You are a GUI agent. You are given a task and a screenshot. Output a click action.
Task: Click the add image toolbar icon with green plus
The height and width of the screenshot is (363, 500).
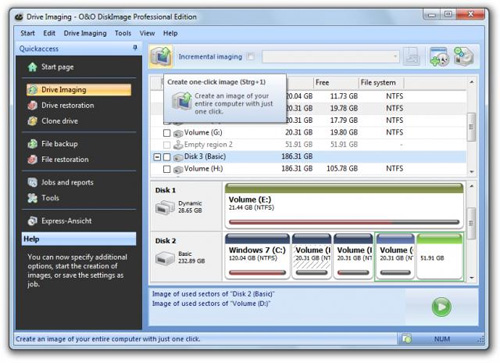(439, 56)
